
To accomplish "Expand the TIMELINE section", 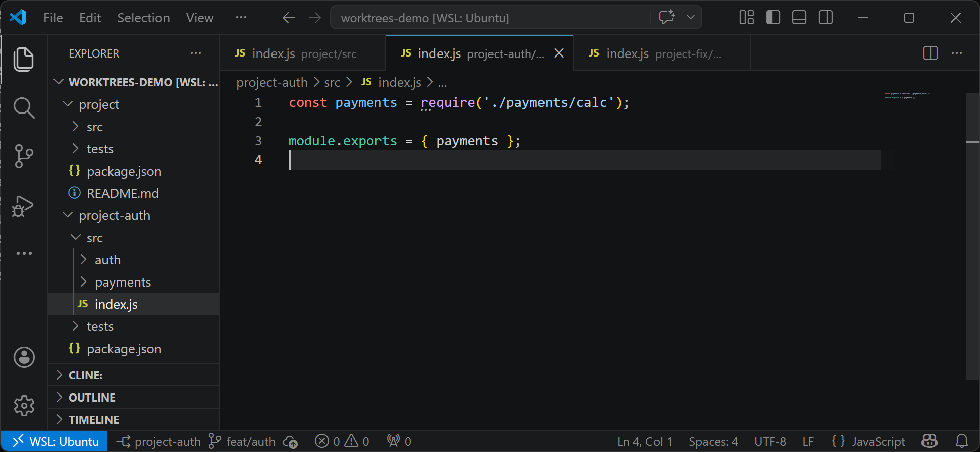I will pyautogui.click(x=134, y=420).
